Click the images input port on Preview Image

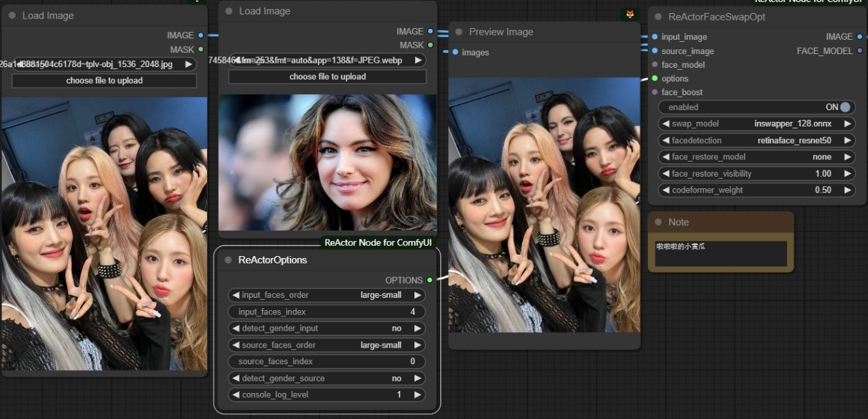(x=455, y=52)
